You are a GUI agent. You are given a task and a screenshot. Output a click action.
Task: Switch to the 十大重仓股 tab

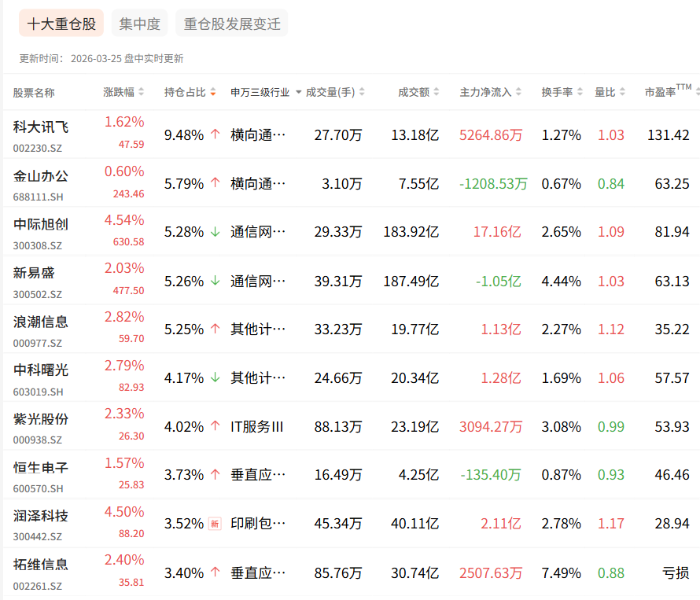[61, 24]
